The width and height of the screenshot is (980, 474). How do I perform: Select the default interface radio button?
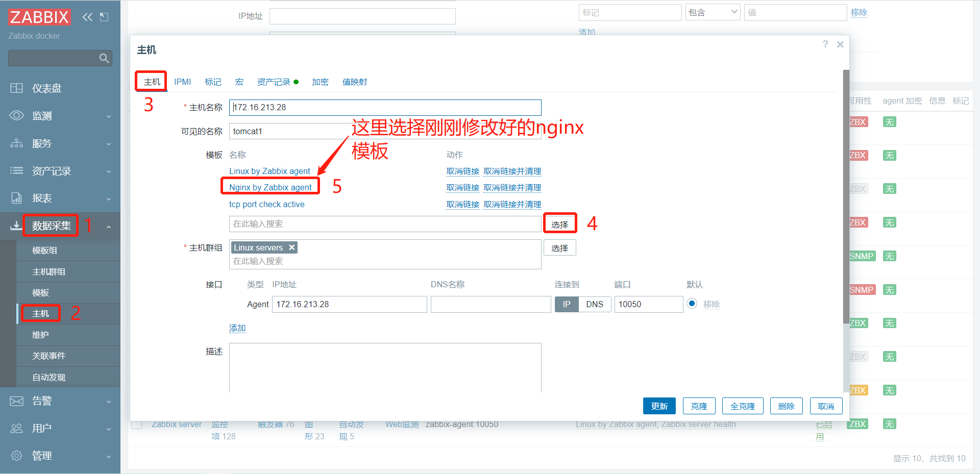point(692,304)
